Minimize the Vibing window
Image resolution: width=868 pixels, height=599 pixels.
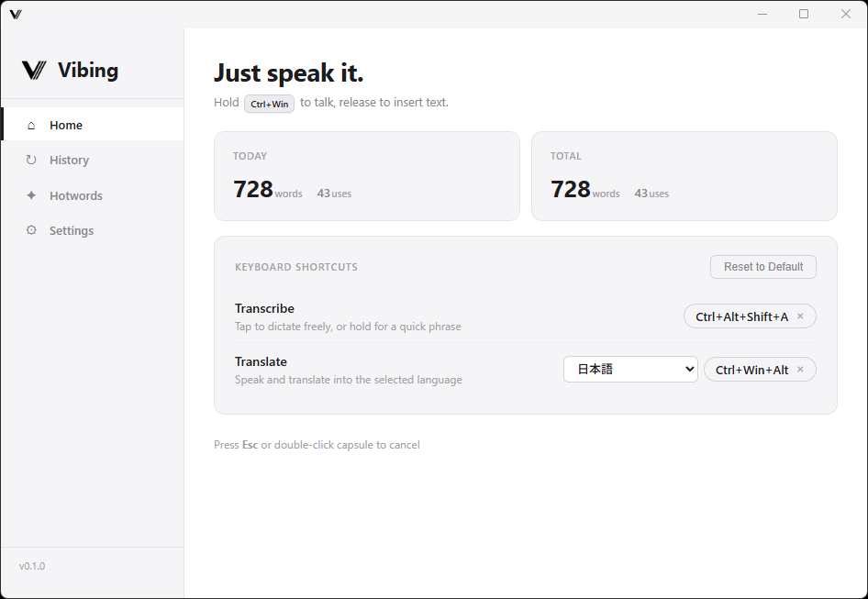(x=762, y=14)
